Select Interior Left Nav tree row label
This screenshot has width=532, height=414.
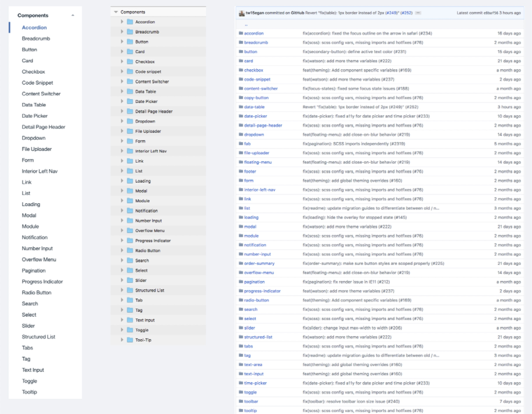151,151
